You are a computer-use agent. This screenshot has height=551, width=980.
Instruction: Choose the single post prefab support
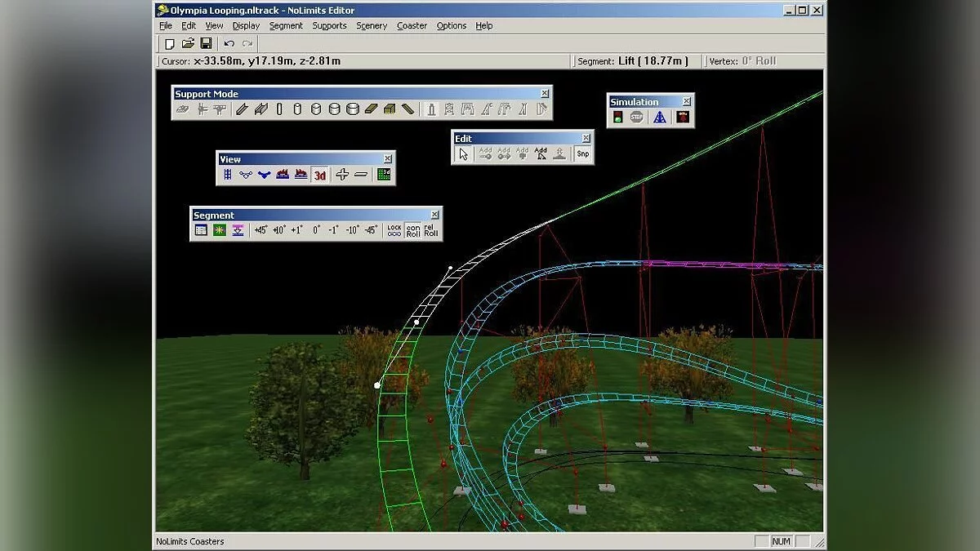click(x=432, y=109)
